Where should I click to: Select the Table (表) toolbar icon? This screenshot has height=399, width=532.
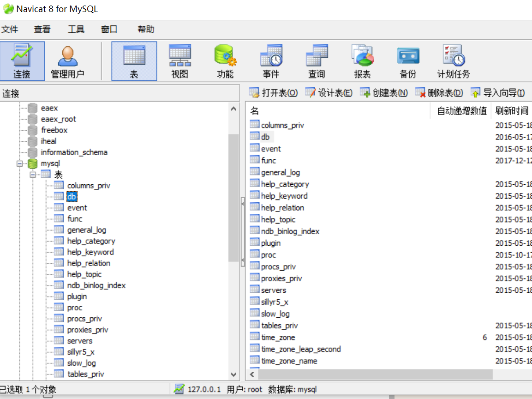tap(134, 61)
